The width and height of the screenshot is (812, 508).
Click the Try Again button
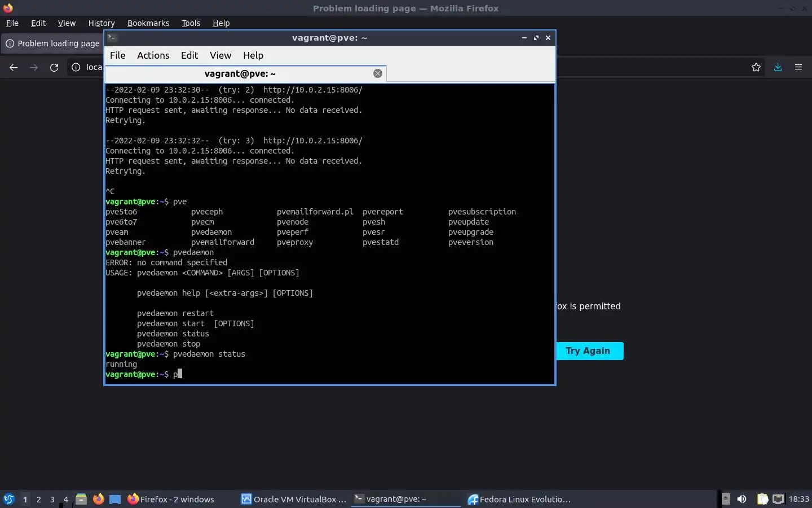click(x=588, y=351)
